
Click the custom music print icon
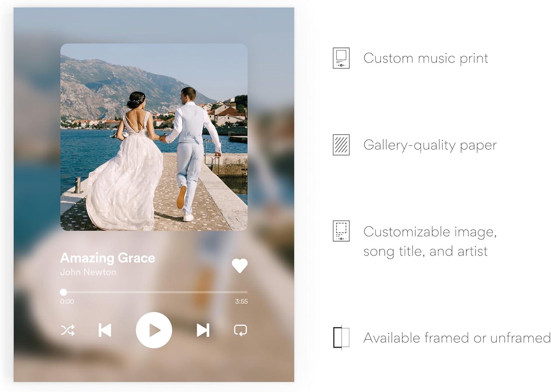point(341,58)
